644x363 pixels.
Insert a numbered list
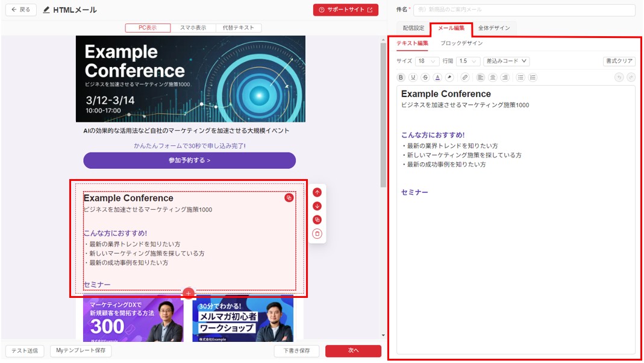pos(533,77)
